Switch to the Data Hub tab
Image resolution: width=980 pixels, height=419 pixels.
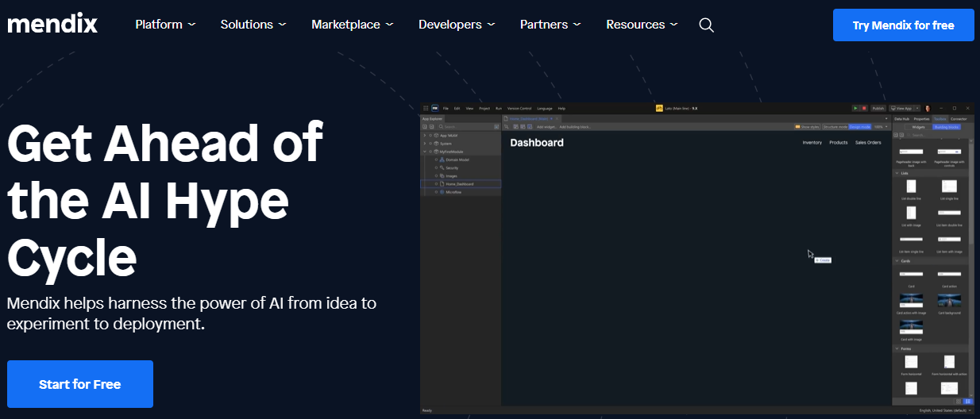[901, 119]
